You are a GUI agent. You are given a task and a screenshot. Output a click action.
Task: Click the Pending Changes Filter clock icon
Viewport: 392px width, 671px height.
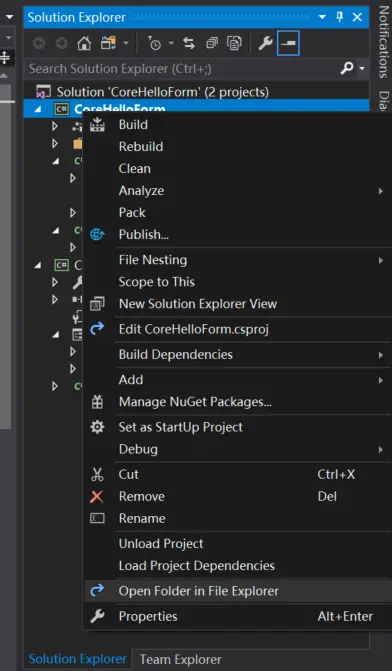tap(154, 43)
